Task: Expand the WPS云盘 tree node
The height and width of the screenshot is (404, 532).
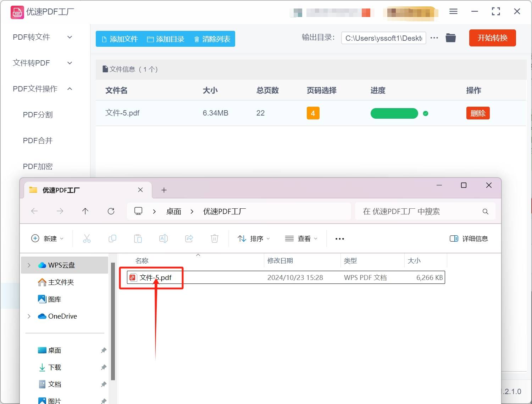Action: [x=29, y=265]
